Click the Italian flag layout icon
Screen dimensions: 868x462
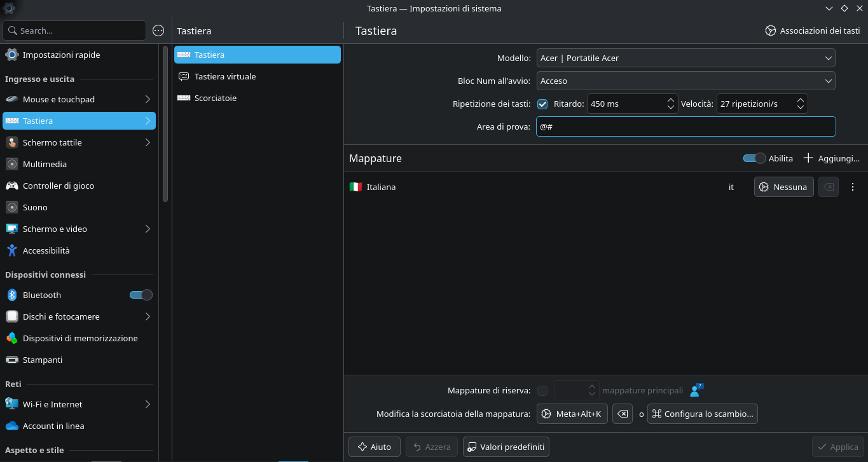(355, 187)
